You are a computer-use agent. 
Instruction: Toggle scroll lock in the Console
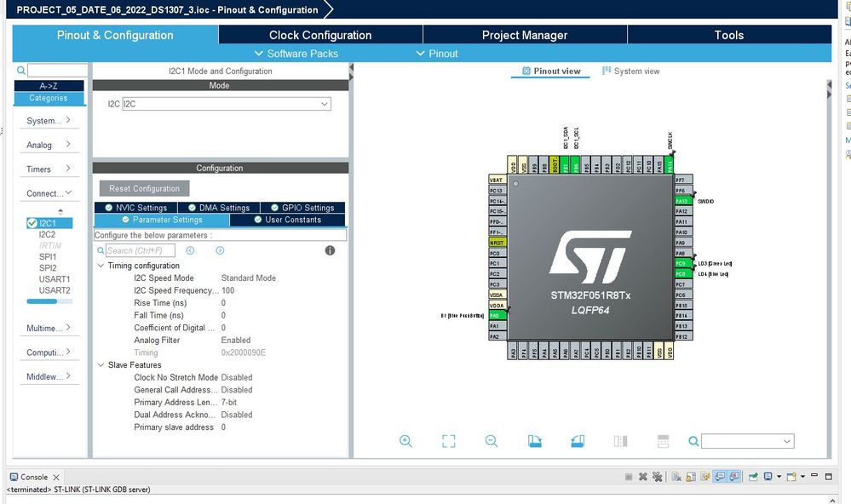(690, 477)
